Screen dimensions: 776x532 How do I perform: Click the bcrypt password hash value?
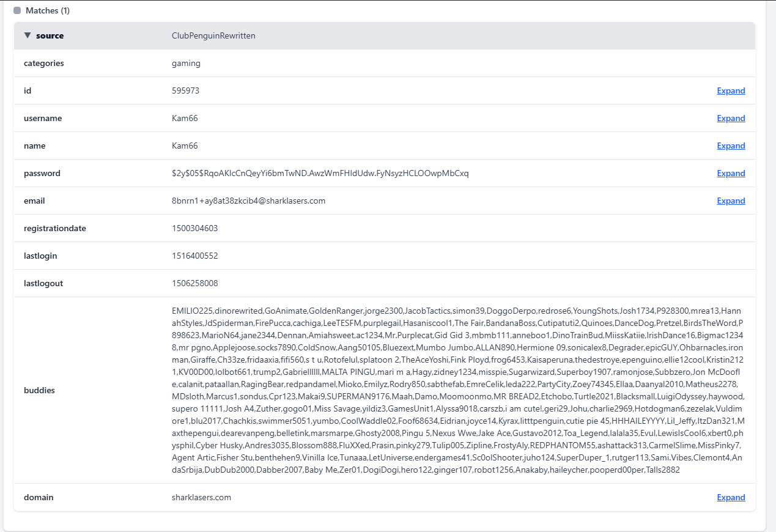point(320,173)
